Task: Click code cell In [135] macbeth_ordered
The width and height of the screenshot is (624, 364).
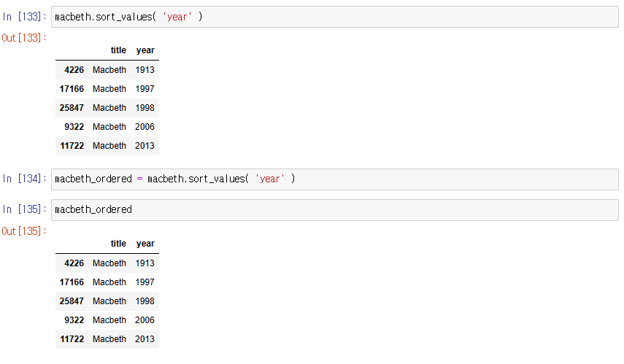Action: pyautogui.click(x=335, y=209)
